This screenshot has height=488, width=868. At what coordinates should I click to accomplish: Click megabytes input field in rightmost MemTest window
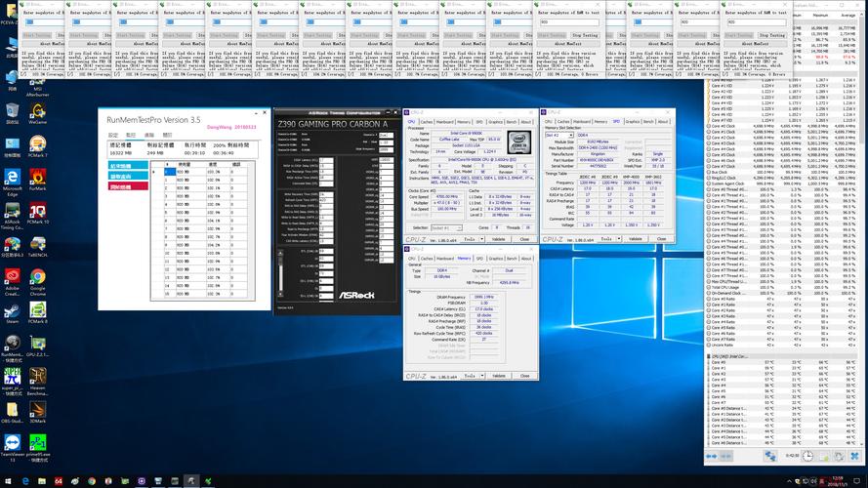tap(755, 22)
